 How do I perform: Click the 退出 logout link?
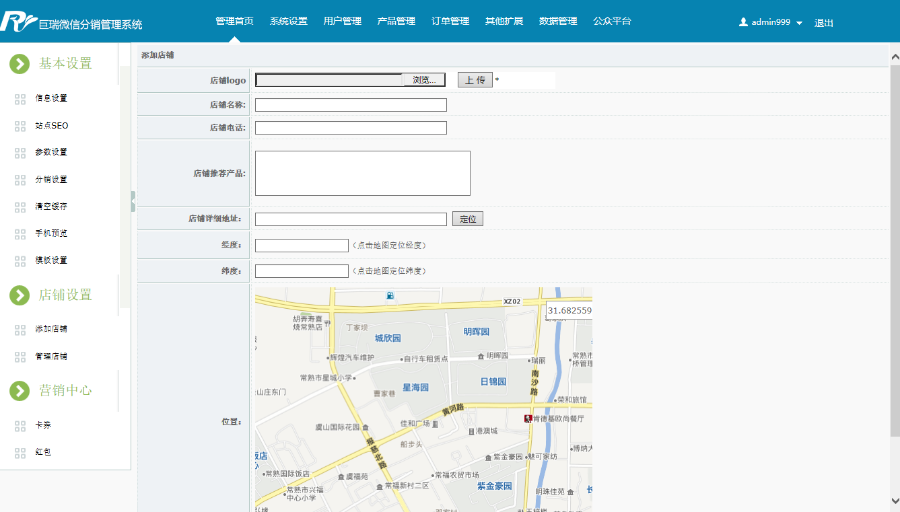[x=824, y=23]
